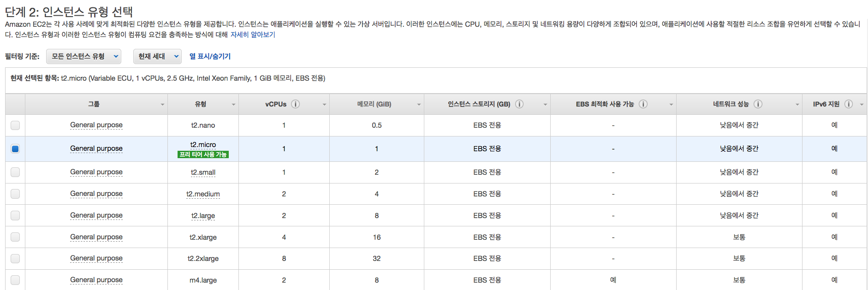The width and height of the screenshot is (868, 290).
Task: Click vCPUs value 4 in t2.xlarge row
Action: tap(284, 237)
